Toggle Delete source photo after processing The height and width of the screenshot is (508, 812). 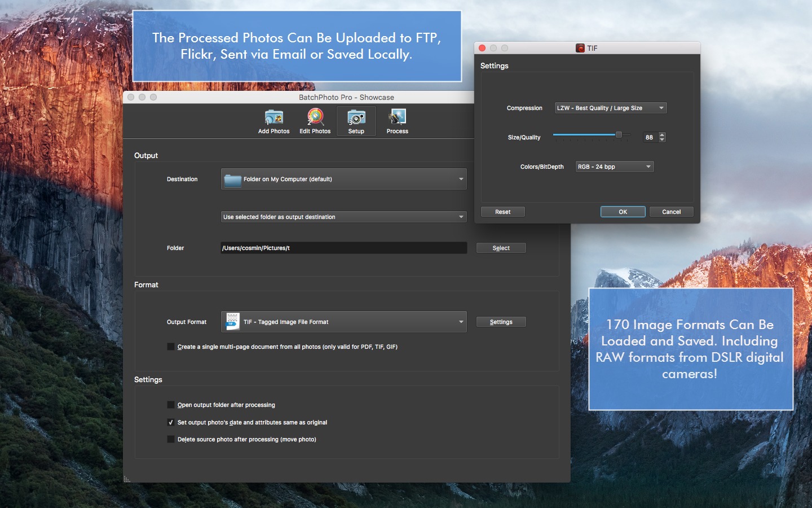tap(171, 440)
